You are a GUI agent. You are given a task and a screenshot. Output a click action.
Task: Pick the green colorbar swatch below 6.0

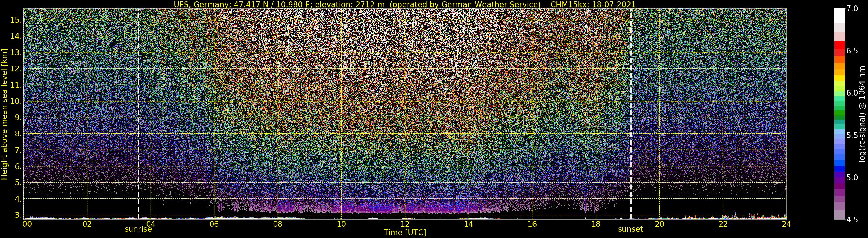(839, 114)
